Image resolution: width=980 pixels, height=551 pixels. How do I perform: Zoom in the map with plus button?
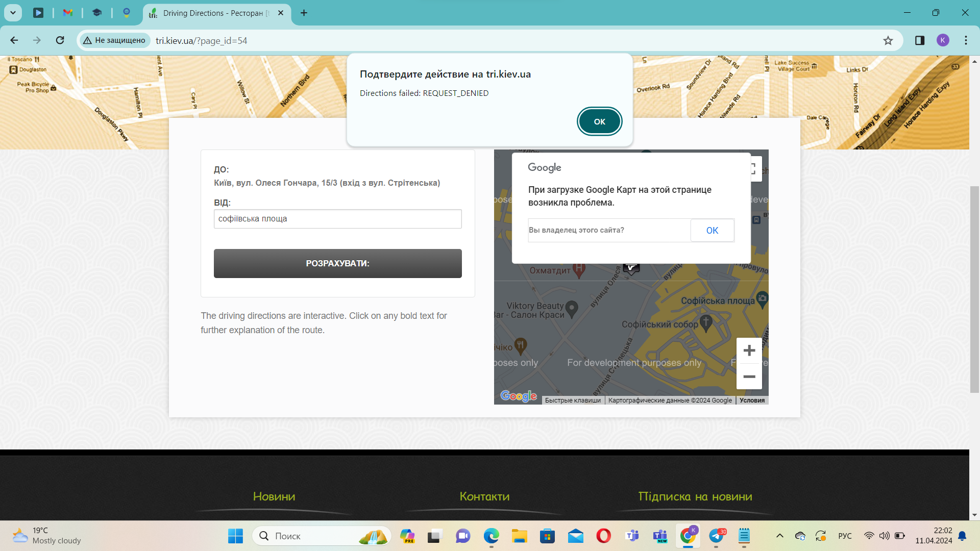(749, 350)
